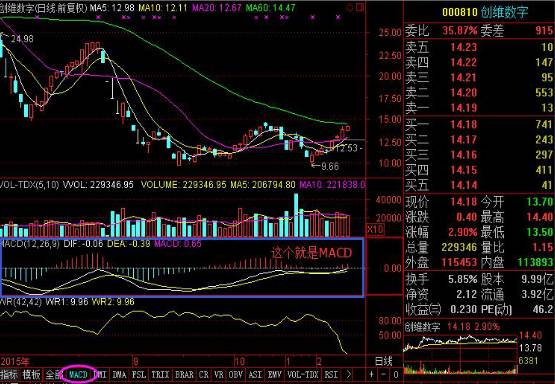Image resolution: width=555 pixels, height=384 pixels.
Task: Click the 指标 button in bottom bar
Action: (9, 374)
